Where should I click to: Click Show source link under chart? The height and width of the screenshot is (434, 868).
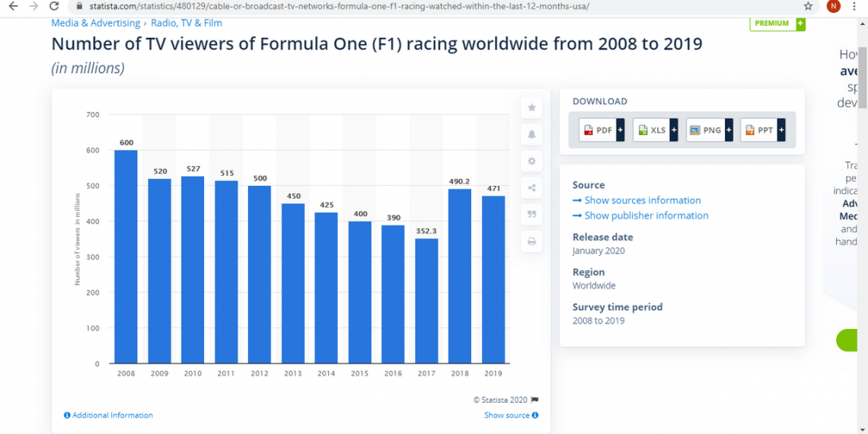(510, 416)
